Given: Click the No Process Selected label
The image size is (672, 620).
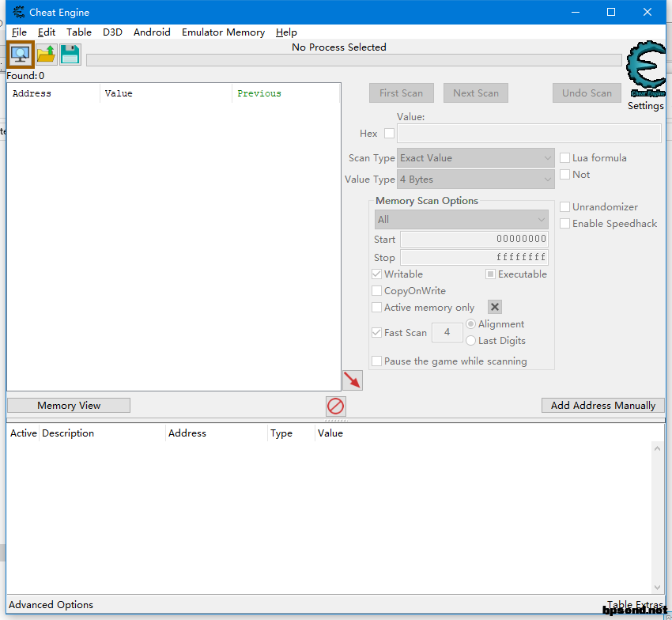Looking at the screenshot, I should click(339, 47).
